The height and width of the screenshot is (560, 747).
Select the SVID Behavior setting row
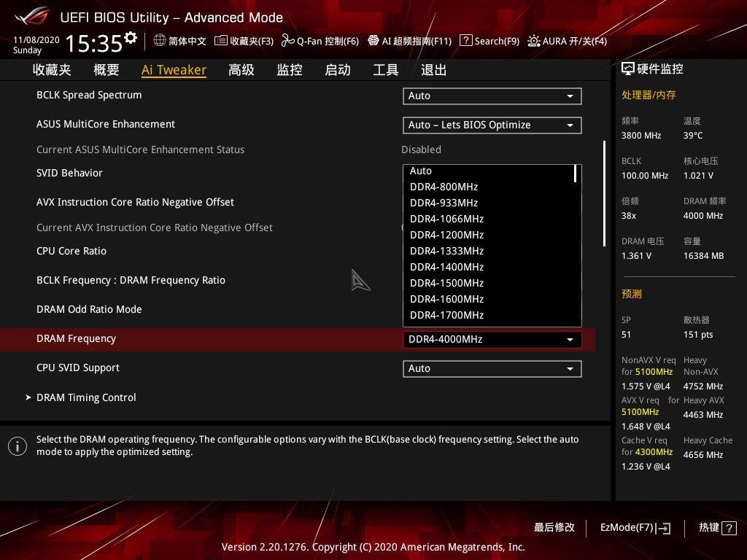[69, 173]
